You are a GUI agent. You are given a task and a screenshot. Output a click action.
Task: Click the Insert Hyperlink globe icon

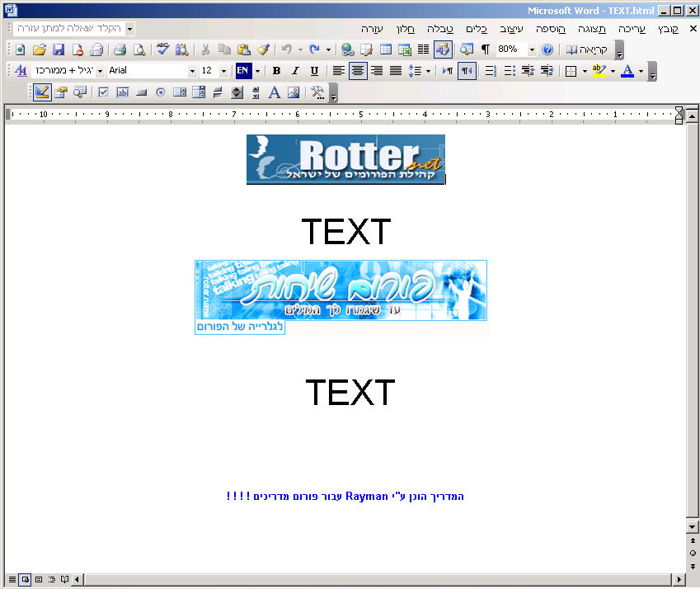(348, 49)
